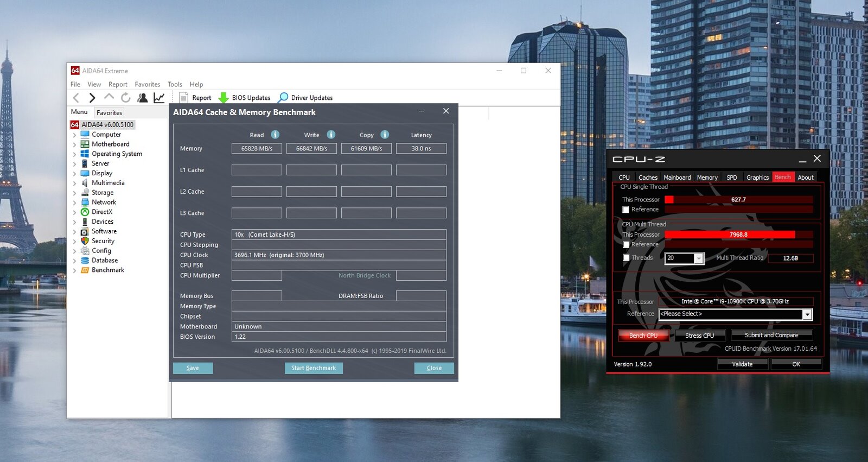Click Submit and Compare in CPU-Z
Screen dimensions: 868x462
pyautogui.click(x=771, y=335)
